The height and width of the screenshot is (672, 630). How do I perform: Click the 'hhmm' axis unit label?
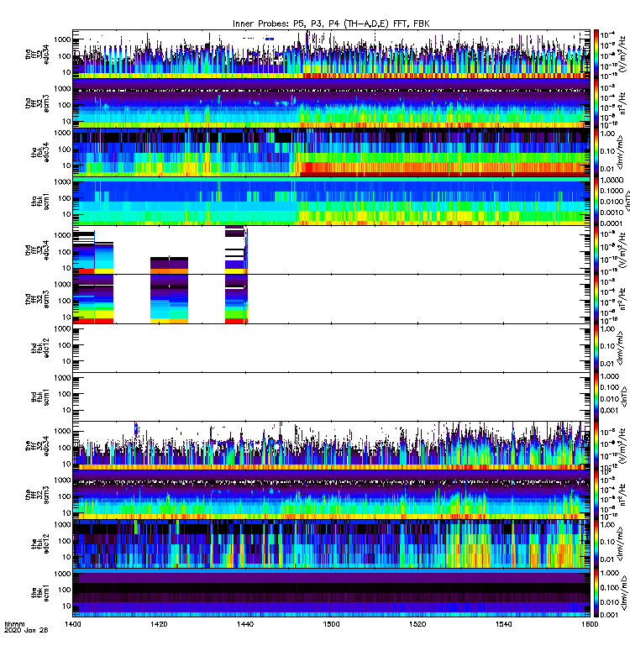pos(14,624)
